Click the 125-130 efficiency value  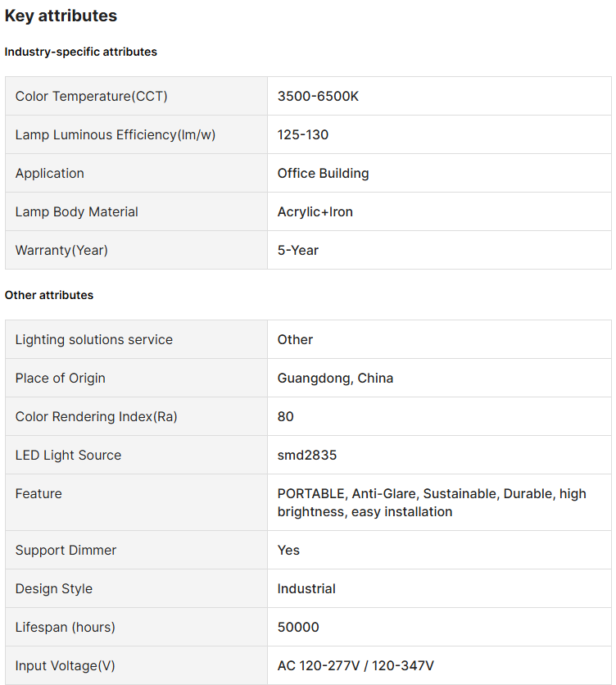303,135
